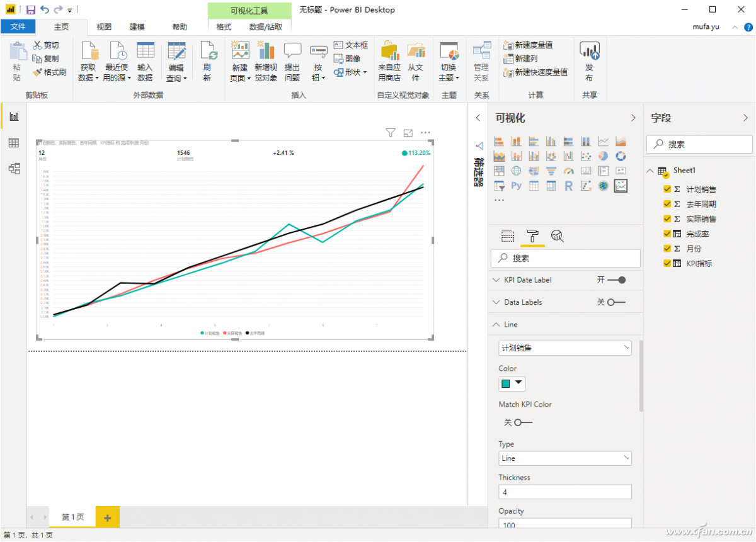Add a new page with the plus button
Viewport: 756px width, 542px height.
pos(107,517)
